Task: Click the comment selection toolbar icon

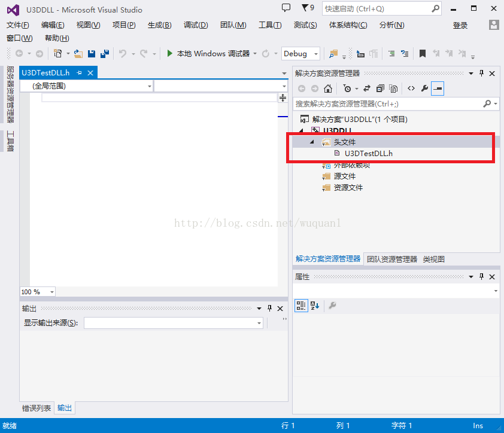Action: click(391, 54)
